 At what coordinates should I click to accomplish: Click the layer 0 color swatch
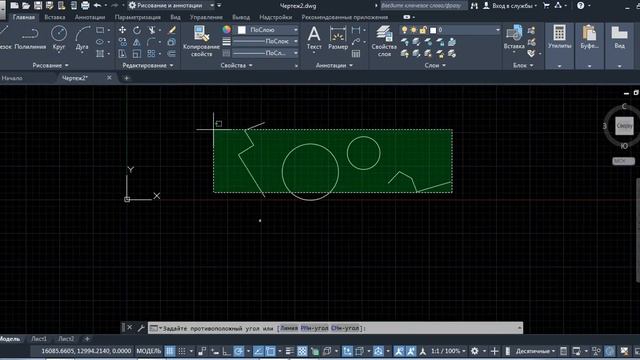point(433,30)
